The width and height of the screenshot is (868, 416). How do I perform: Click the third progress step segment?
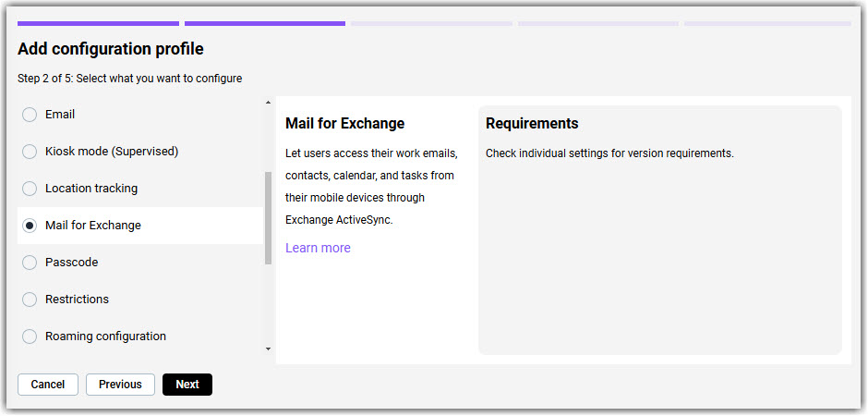click(431, 24)
